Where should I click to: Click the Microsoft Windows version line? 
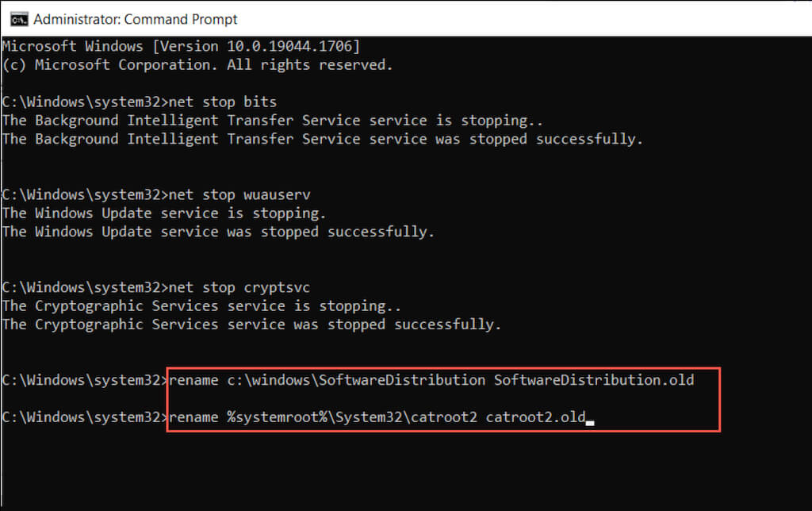(182, 46)
